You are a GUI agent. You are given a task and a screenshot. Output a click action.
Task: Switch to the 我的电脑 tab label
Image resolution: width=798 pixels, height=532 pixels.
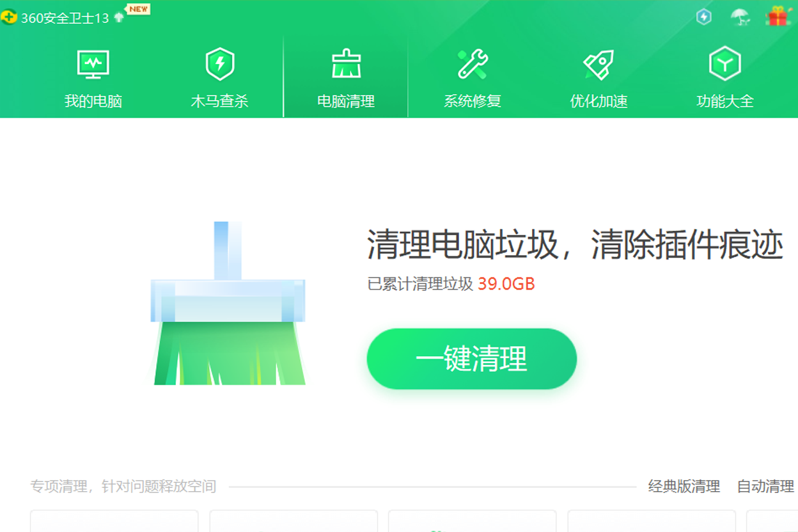click(x=93, y=101)
